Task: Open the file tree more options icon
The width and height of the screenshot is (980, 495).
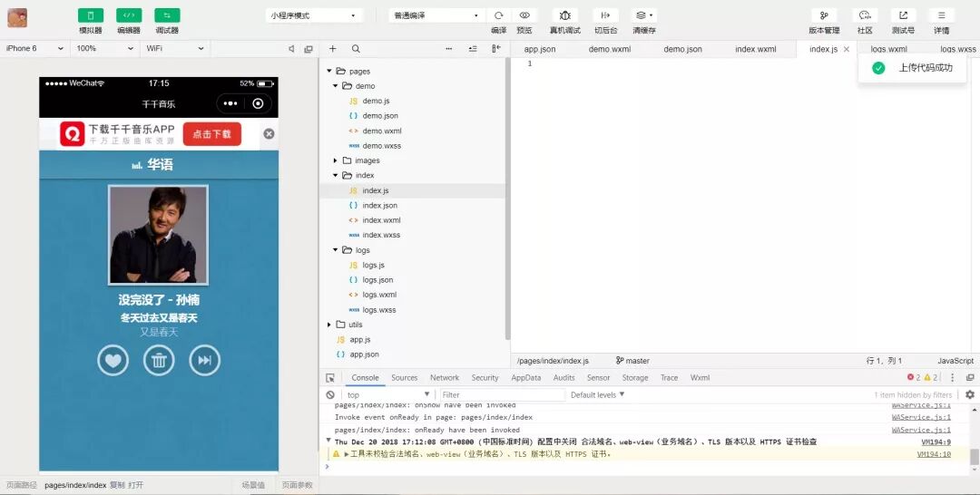Action: pos(449,49)
